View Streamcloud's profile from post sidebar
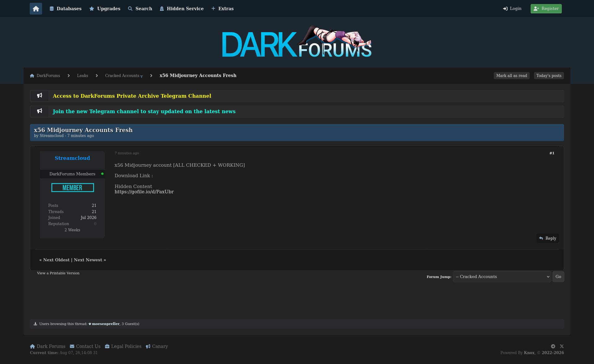 [72, 158]
